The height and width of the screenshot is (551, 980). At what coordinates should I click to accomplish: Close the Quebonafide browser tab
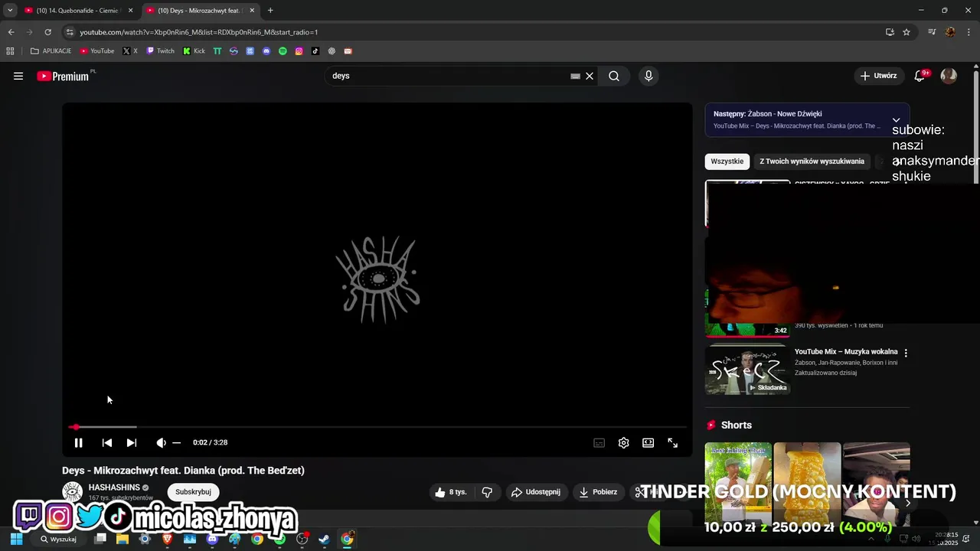click(130, 11)
